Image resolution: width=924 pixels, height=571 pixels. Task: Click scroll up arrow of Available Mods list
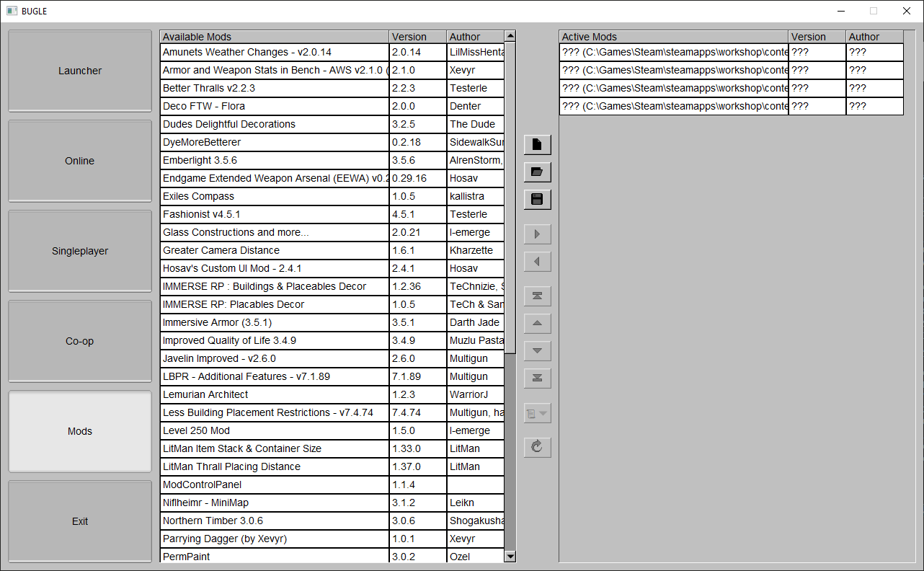pyautogui.click(x=510, y=35)
